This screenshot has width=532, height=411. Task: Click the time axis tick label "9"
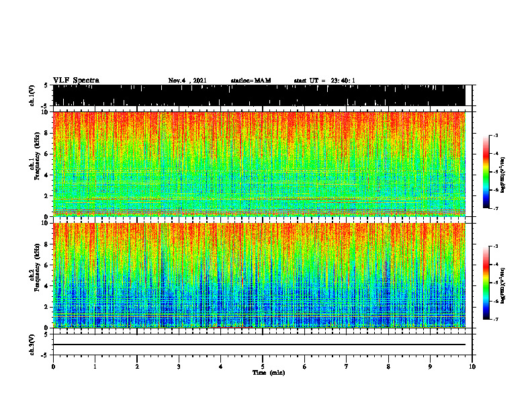pos(430,367)
